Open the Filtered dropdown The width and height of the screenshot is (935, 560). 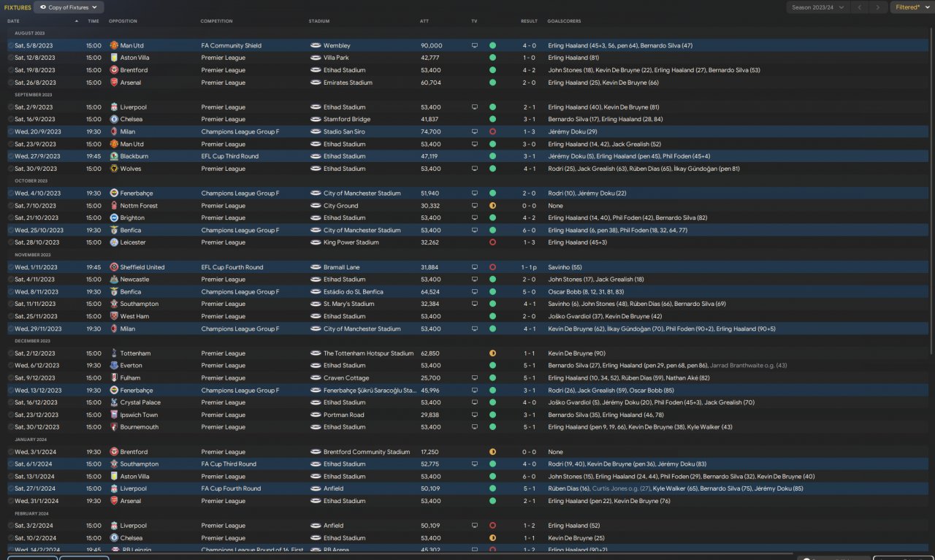[911, 7]
